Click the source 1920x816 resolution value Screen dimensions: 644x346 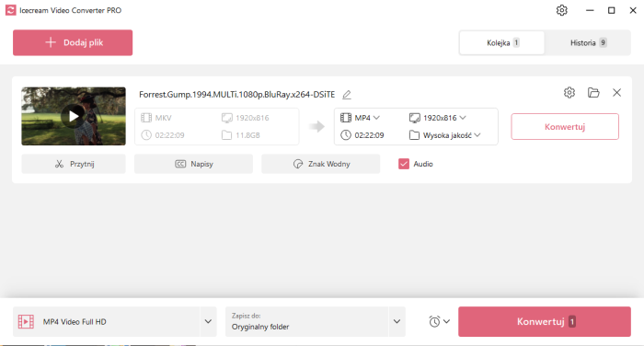[x=252, y=118]
